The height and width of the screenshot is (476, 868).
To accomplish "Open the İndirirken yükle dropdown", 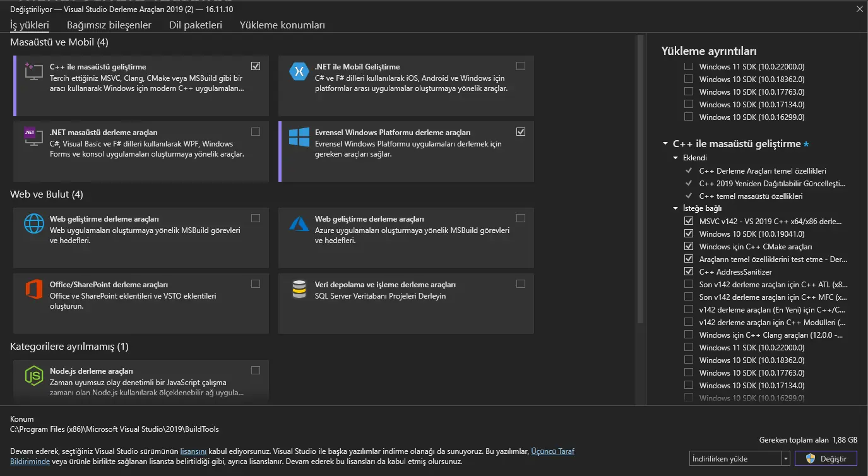I will (785, 459).
